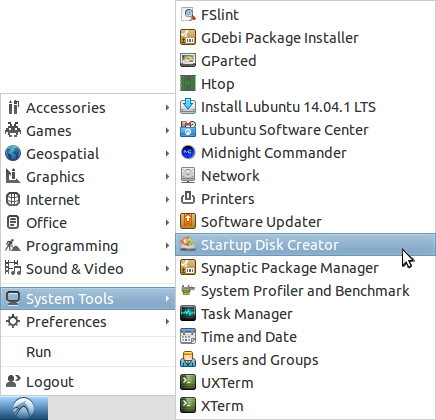Viewport: 436px width, 420px height.
Task: Click the FSlint magnifier icon
Action: point(188,15)
